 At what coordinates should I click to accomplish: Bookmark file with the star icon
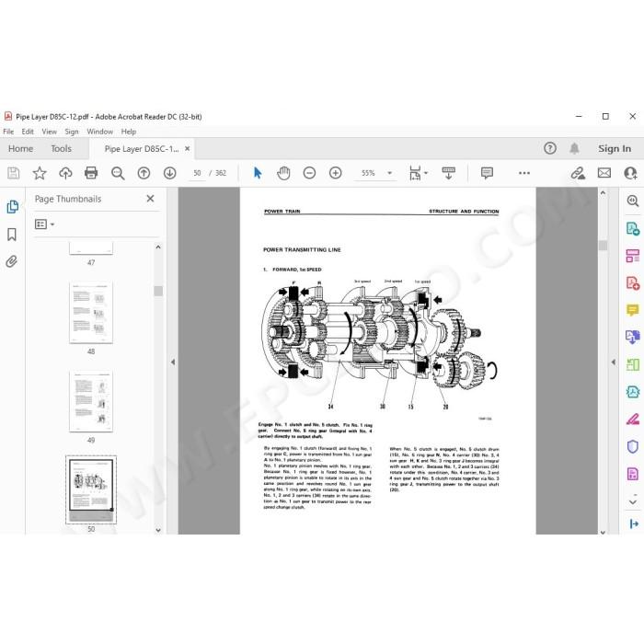(x=40, y=173)
